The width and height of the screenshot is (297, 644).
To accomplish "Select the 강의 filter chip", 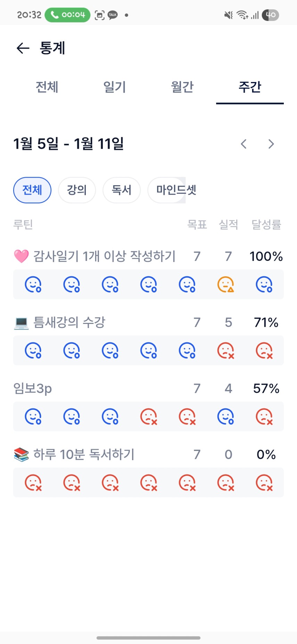I will click(x=77, y=190).
